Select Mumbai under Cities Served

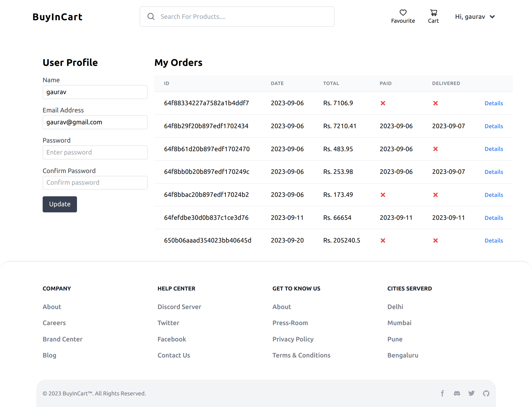399,323
